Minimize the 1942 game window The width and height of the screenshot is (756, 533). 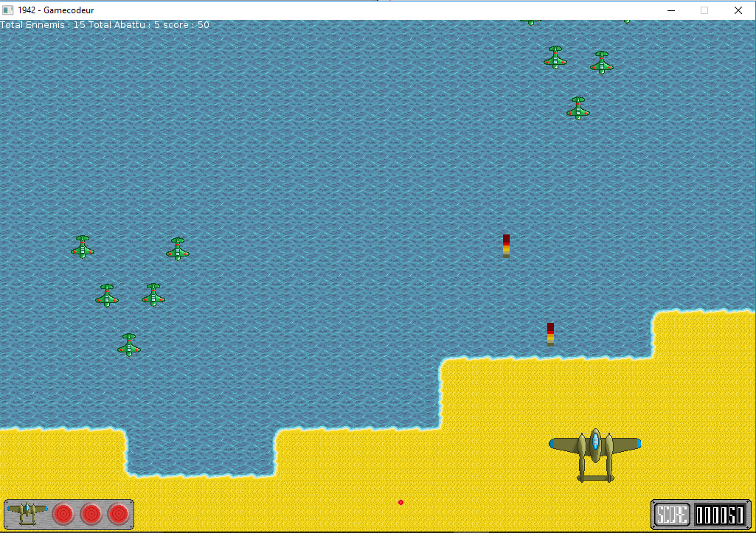click(x=671, y=10)
